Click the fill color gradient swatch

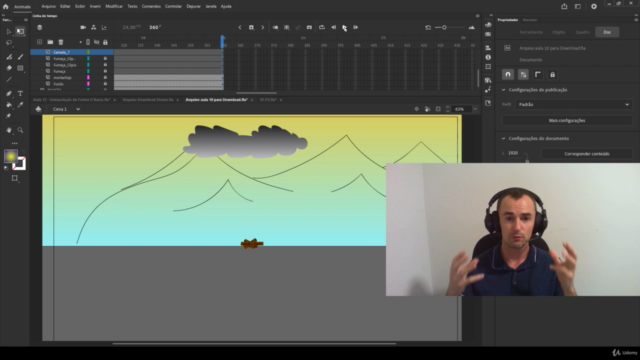pyautogui.click(x=11, y=156)
